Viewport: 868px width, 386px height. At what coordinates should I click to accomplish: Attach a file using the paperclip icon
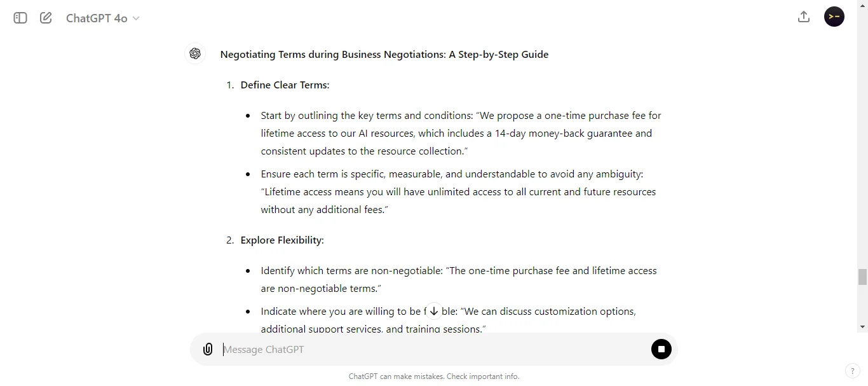coord(208,349)
